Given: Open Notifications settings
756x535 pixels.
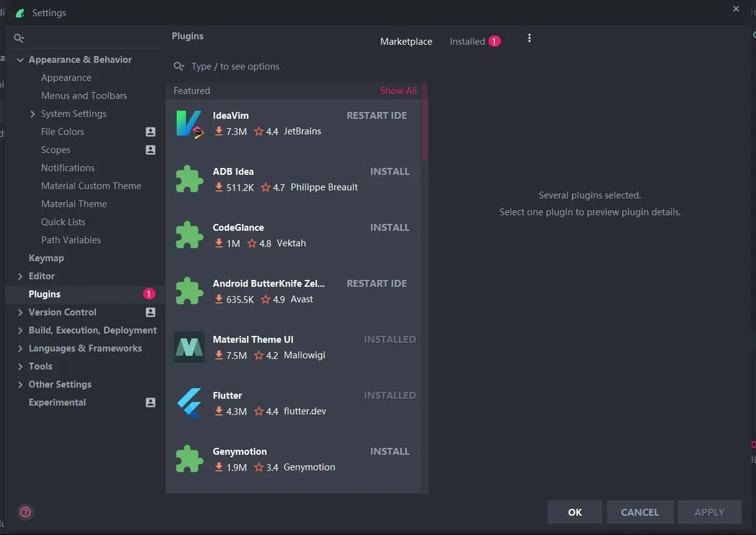Looking at the screenshot, I should pyautogui.click(x=68, y=168).
